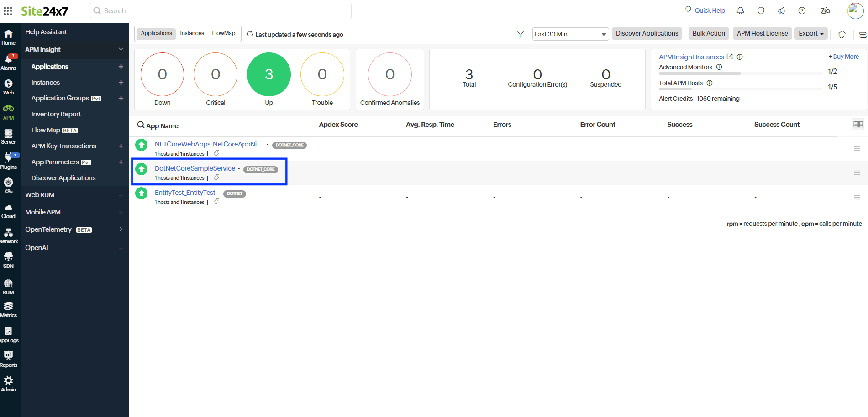The image size is (868, 417).
Task: Switch to the Instances tab
Action: pos(192,33)
